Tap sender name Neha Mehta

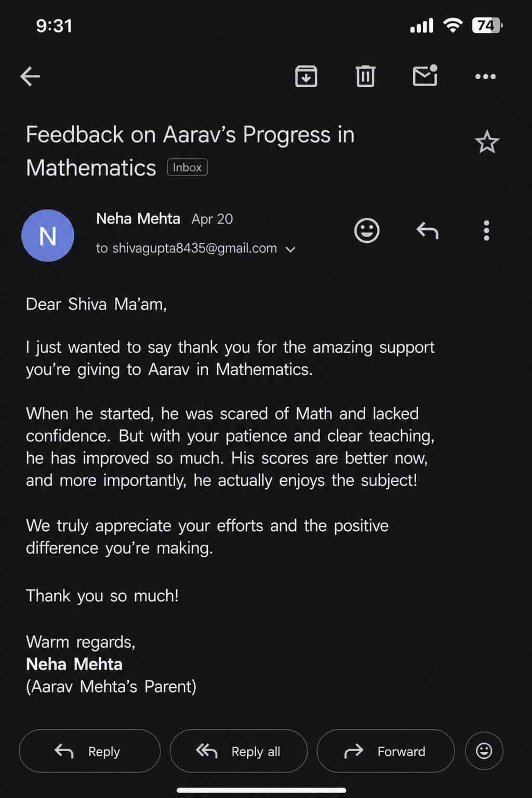(138, 218)
